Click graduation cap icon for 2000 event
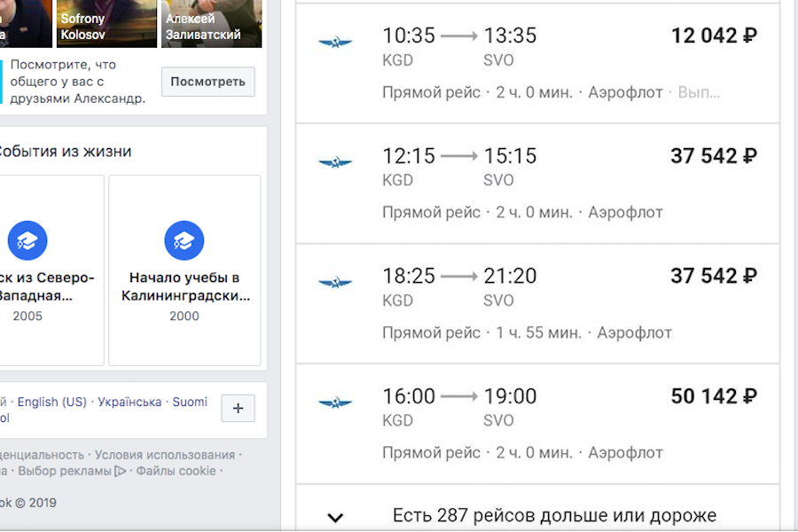Viewport: 798px width, 532px height. point(184,240)
